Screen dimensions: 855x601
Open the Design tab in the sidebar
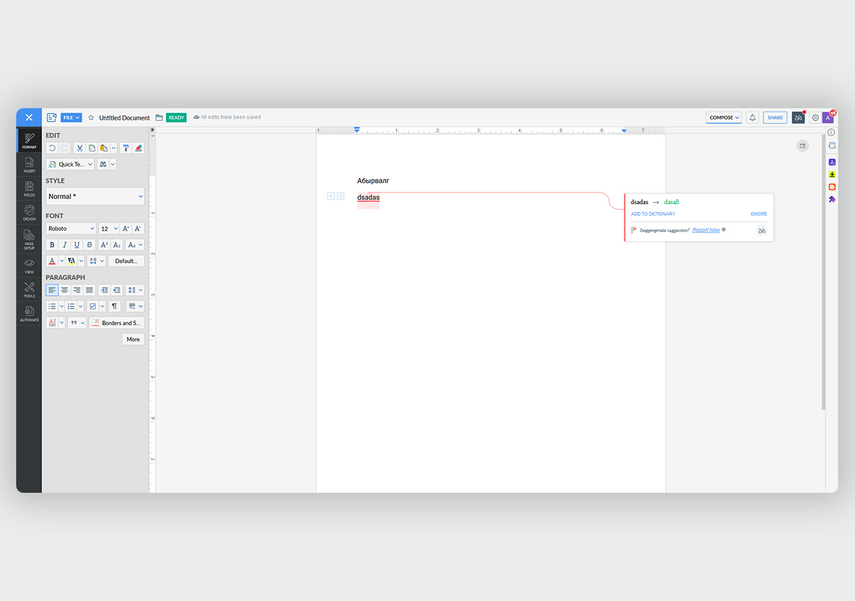(x=29, y=213)
